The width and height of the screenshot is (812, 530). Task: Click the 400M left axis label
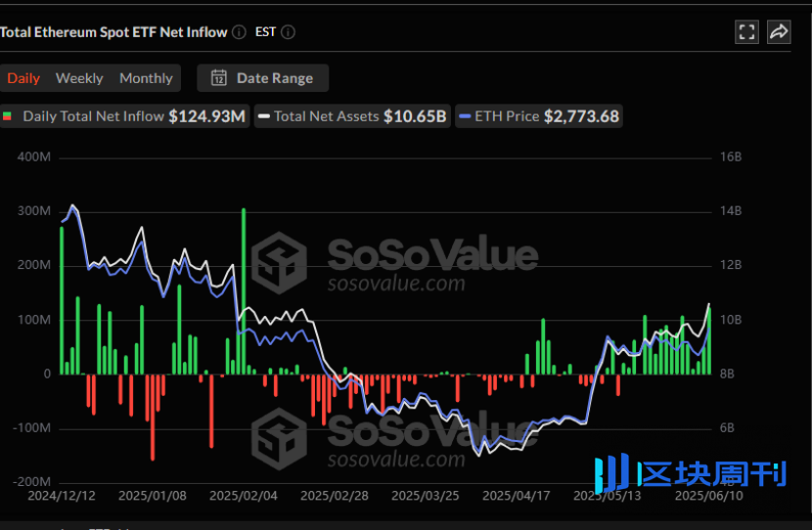click(x=34, y=156)
